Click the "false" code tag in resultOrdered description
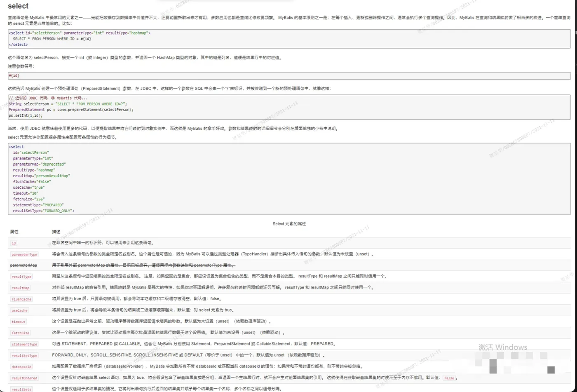Screen dimensions: 577x392 [x=449, y=378]
